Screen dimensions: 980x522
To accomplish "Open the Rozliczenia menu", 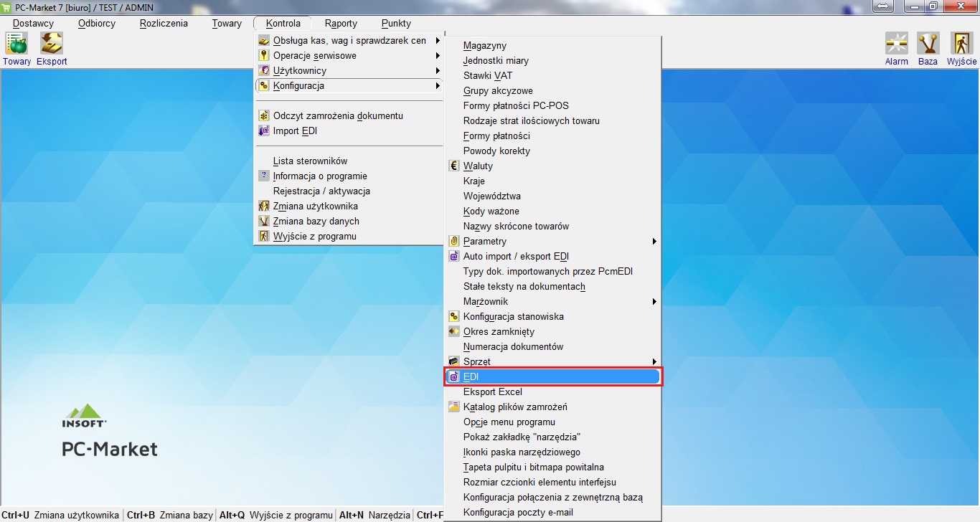I will click(164, 24).
